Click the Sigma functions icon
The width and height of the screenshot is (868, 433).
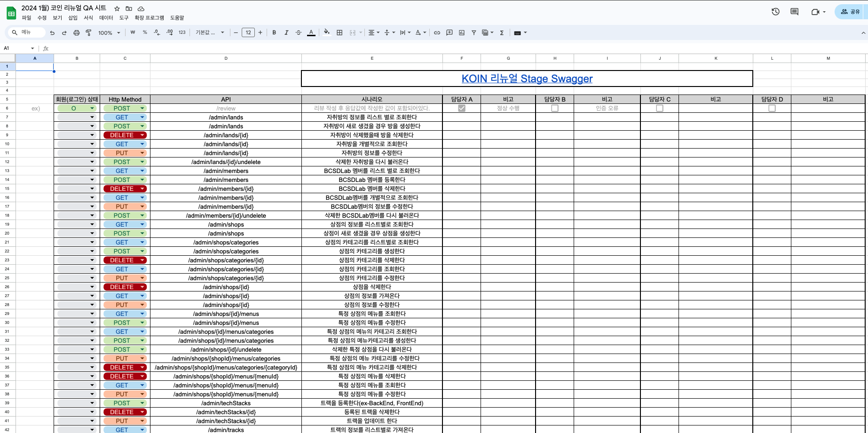(x=502, y=32)
